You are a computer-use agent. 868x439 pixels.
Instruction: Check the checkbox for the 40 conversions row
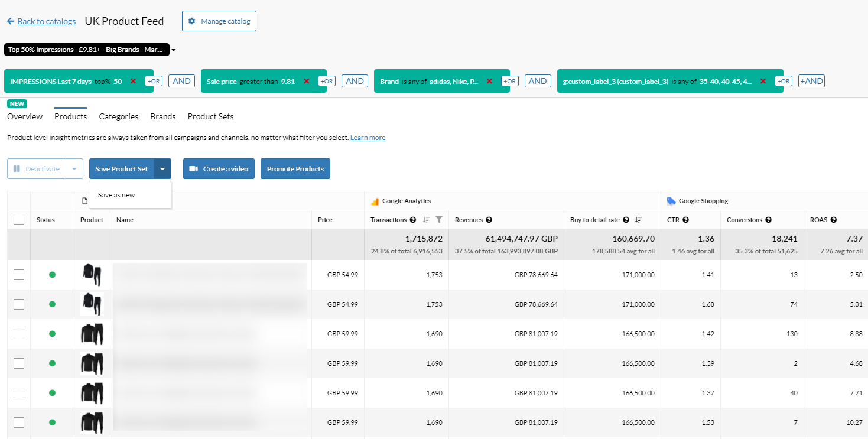point(19,393)
